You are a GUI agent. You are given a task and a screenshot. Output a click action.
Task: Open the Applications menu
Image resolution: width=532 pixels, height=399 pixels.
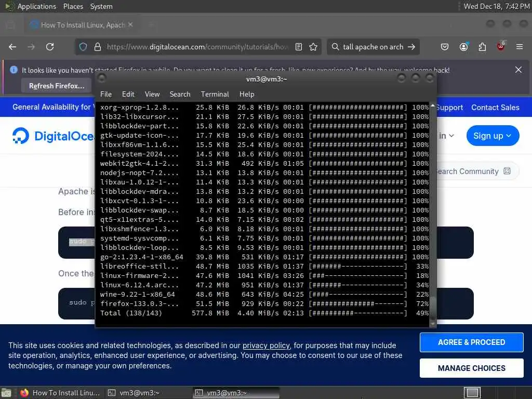(37, 6)
